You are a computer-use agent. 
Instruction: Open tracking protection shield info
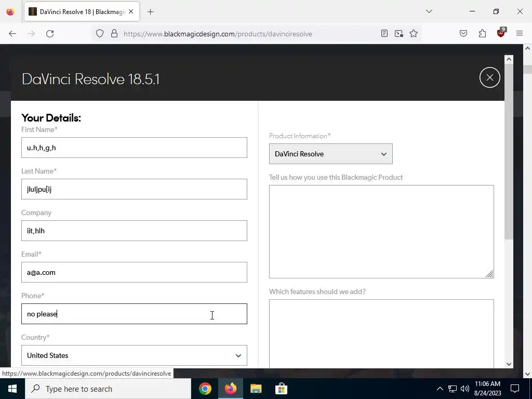99,34
